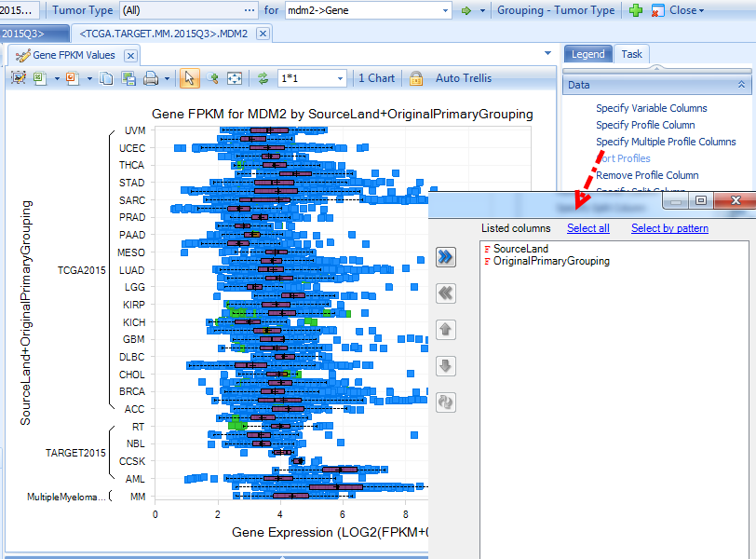Toggle the lock icon beside Auto Trellis
Image resolution: width=756 pixels, height=559 pixels.
(x=416, y=78)
